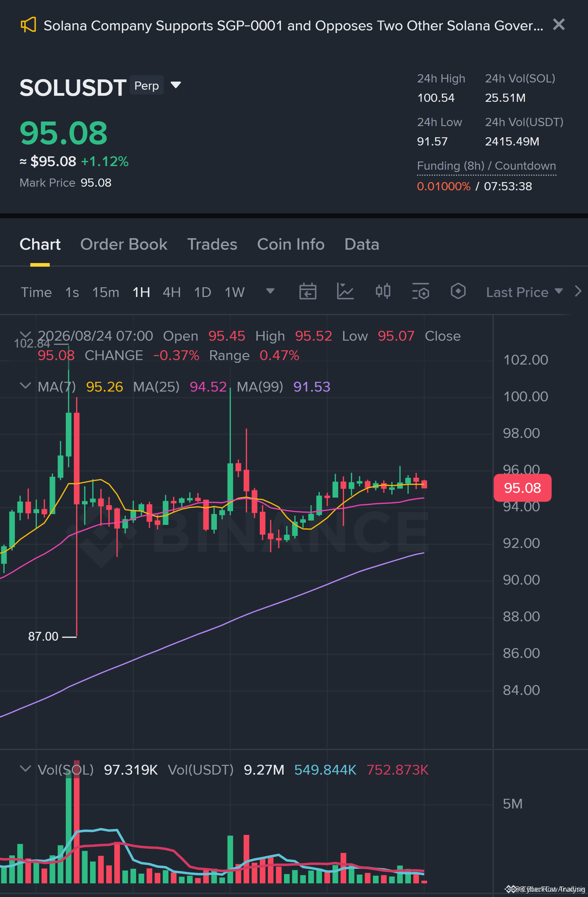Select the 4H interval

[172, 292]
